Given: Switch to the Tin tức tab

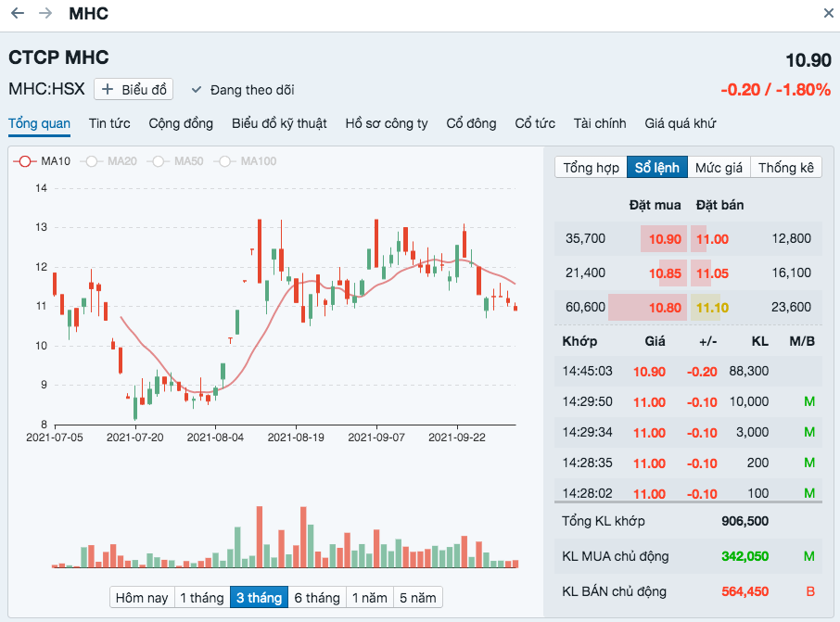Looking at the screenshot, I should point(109,123).
